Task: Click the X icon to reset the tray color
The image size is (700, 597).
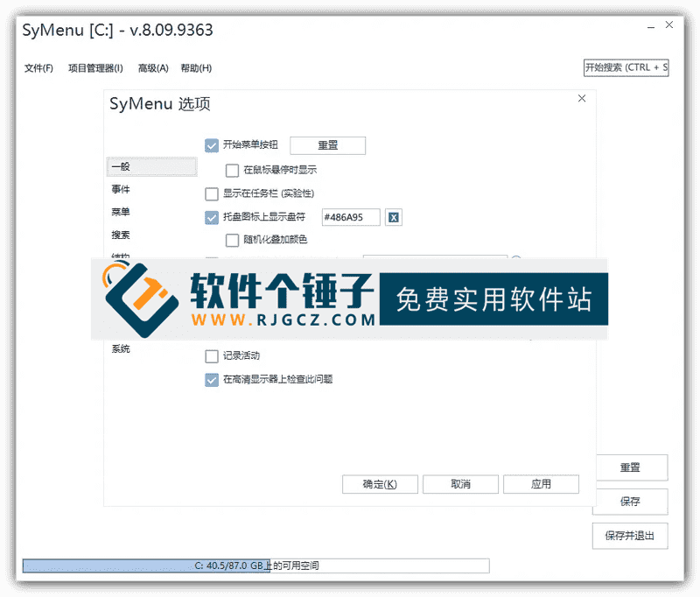Action: 393,217
